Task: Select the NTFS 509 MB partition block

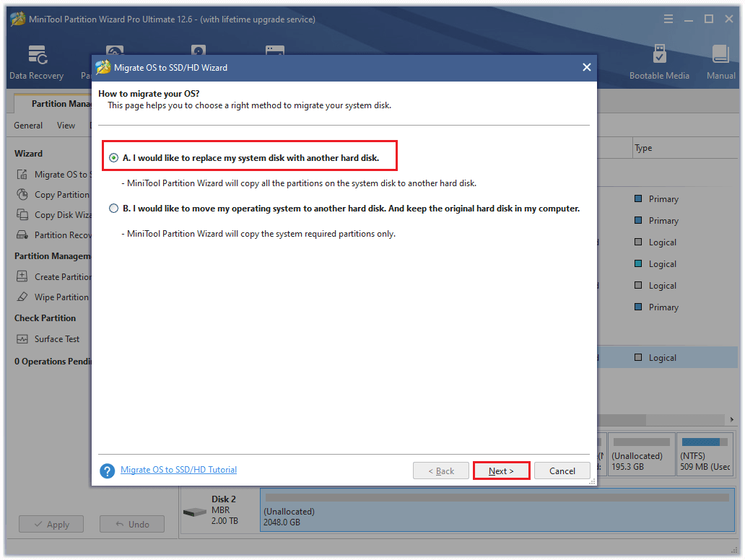Action: click(705, 454)
